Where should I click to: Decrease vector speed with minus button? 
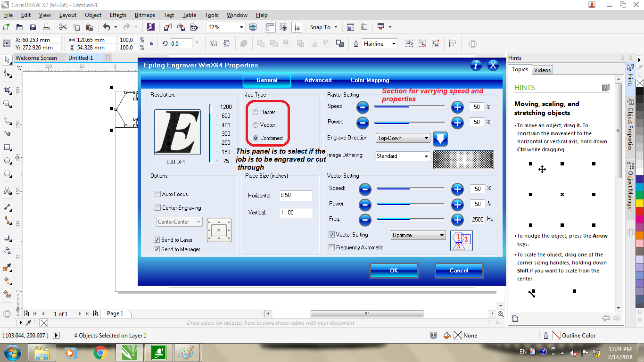tap(365, 189)
